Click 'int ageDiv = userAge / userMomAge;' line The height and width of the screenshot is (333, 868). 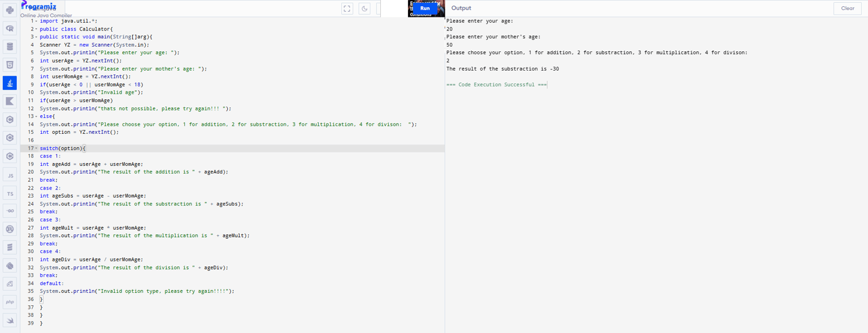92,260
